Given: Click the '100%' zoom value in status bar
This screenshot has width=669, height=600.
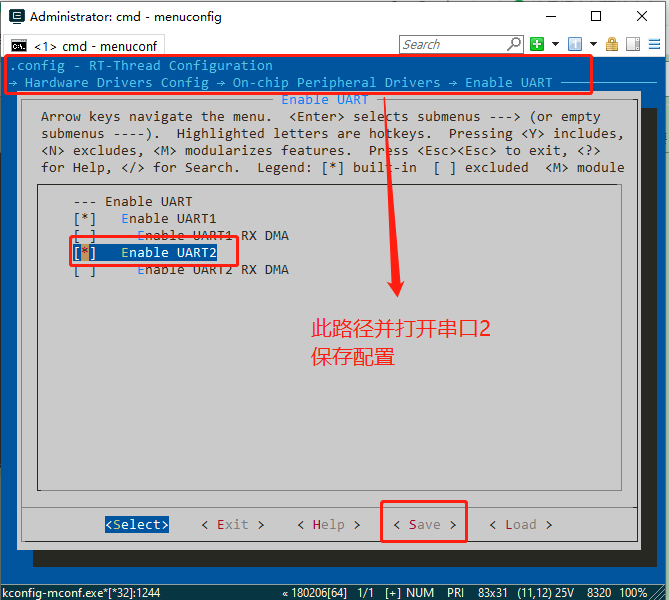Looking at the screenshot, I should (x=633, y=593).
